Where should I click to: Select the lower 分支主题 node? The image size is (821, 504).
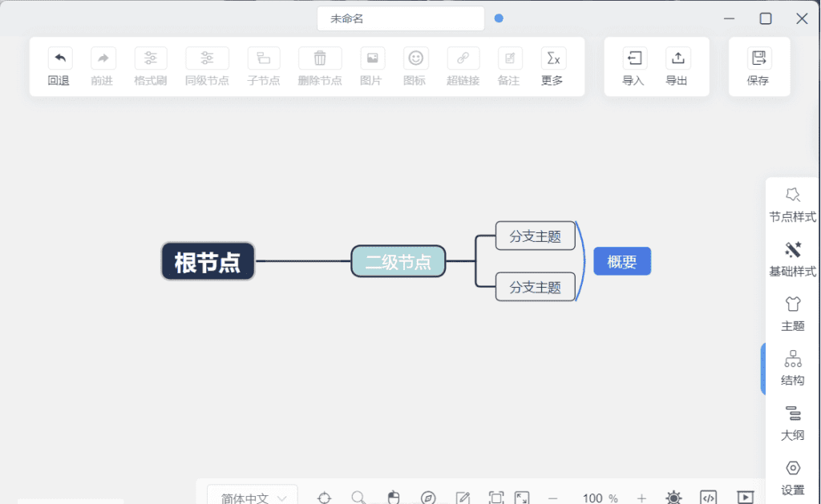pos(535,287)
